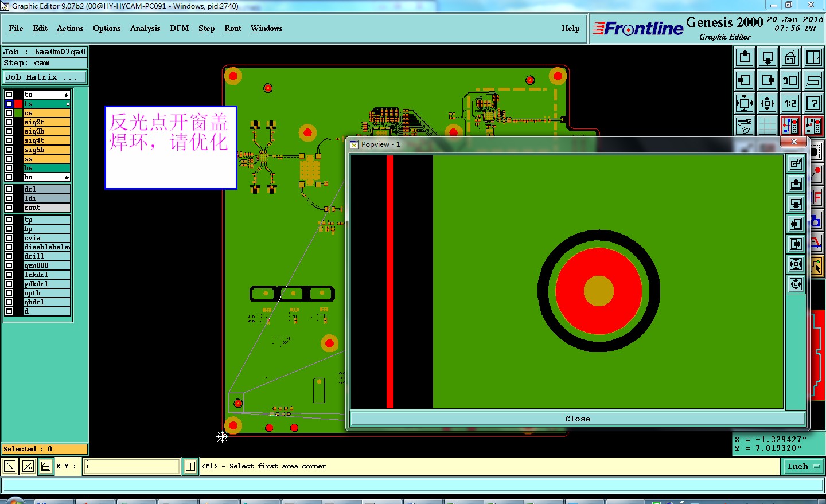Click the zoom out icon with outward arrows
826x504 pixels.
[x=767, y=103]
